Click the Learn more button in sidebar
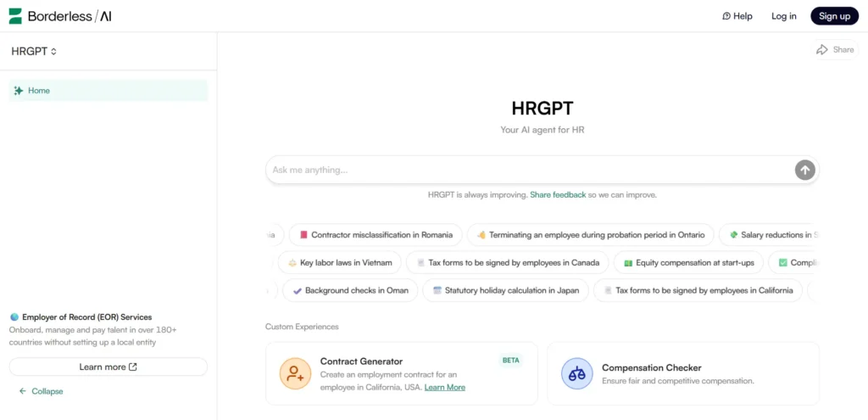 [108, 367]
